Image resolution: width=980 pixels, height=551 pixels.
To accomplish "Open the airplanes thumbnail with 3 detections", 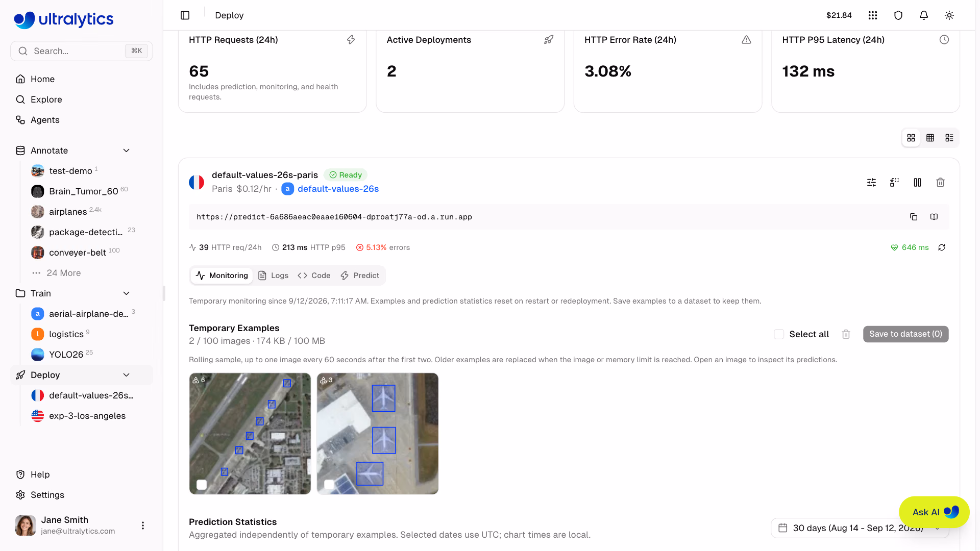I will click(x=378, y=434).
